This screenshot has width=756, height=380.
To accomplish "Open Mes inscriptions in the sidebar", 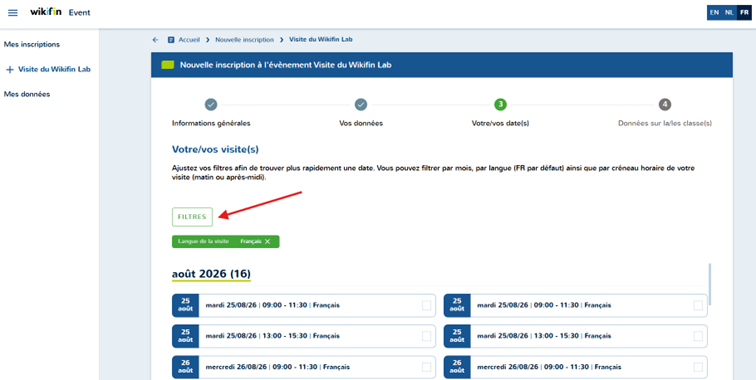I will point(32,44).
